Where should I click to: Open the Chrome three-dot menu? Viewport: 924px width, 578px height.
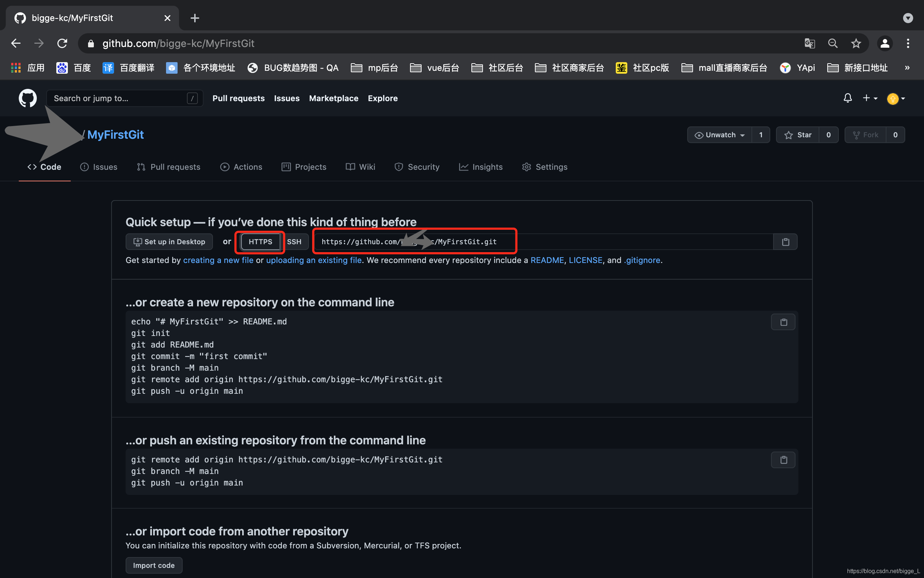pos(908,43)
